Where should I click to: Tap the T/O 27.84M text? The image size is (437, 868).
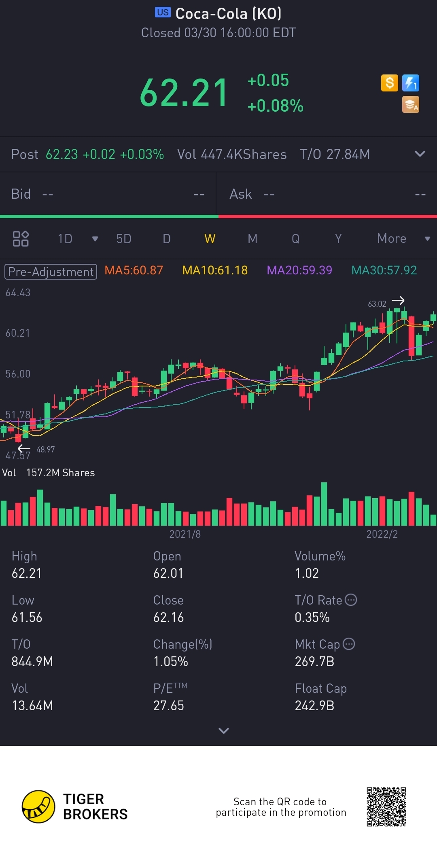click(x=335, y=154)
